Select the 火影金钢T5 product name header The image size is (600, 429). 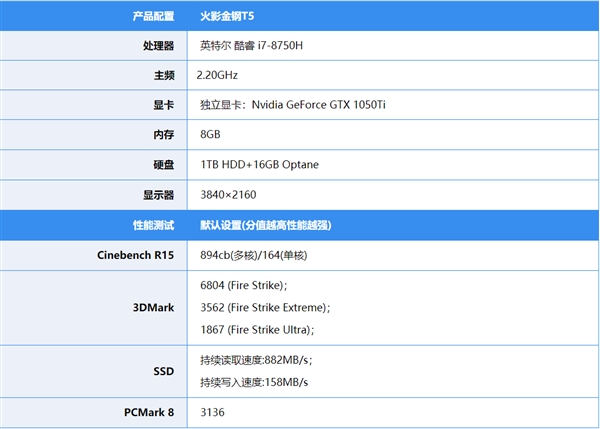point(230,17)
